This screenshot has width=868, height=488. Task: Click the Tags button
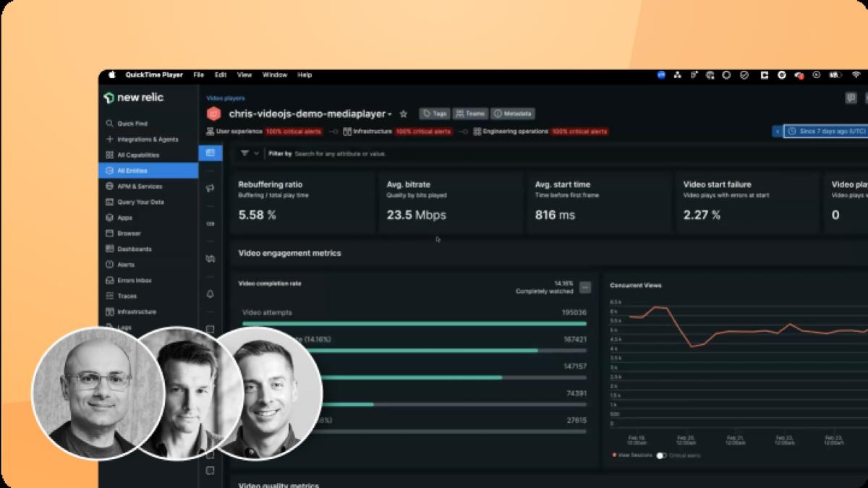pyautogui.click(x=435, y=114)
